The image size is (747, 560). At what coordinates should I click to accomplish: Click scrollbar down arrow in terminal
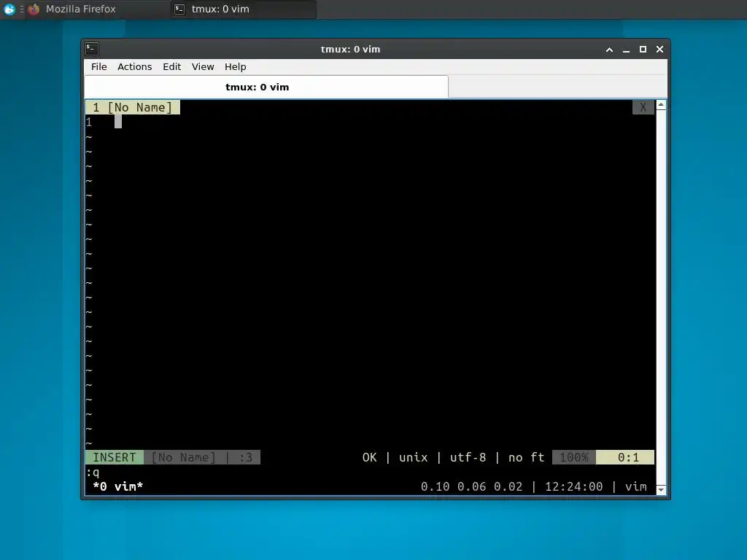pos(661,489)
